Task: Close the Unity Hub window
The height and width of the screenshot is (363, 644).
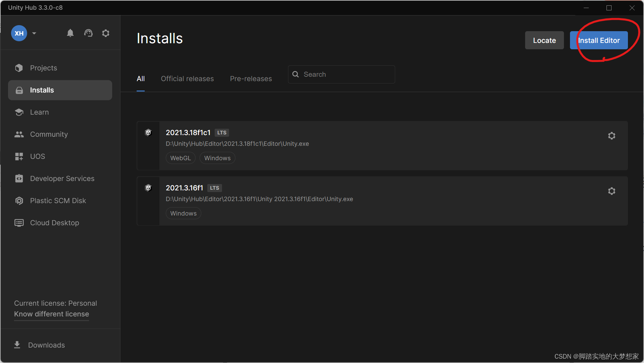Action: pos(632,8)
